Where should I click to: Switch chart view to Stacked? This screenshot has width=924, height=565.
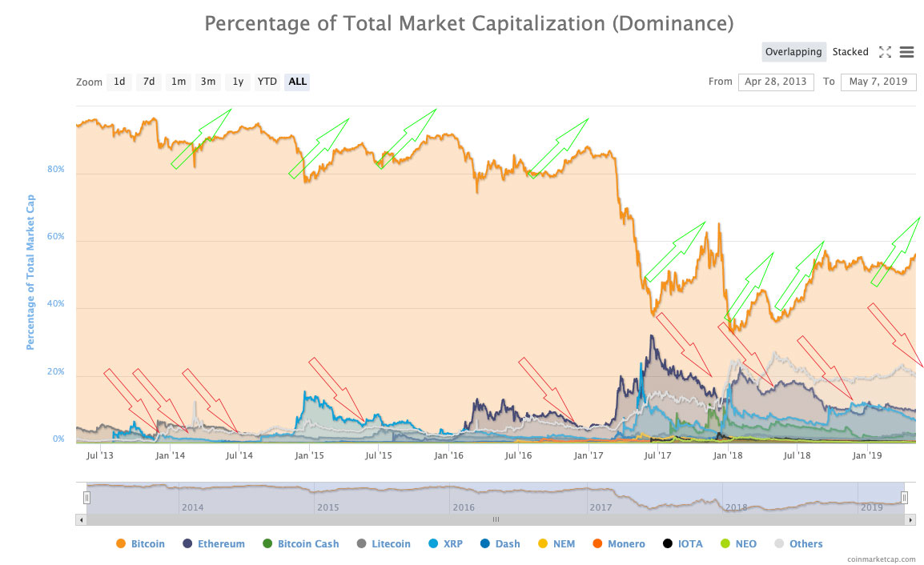click(850, 51)
